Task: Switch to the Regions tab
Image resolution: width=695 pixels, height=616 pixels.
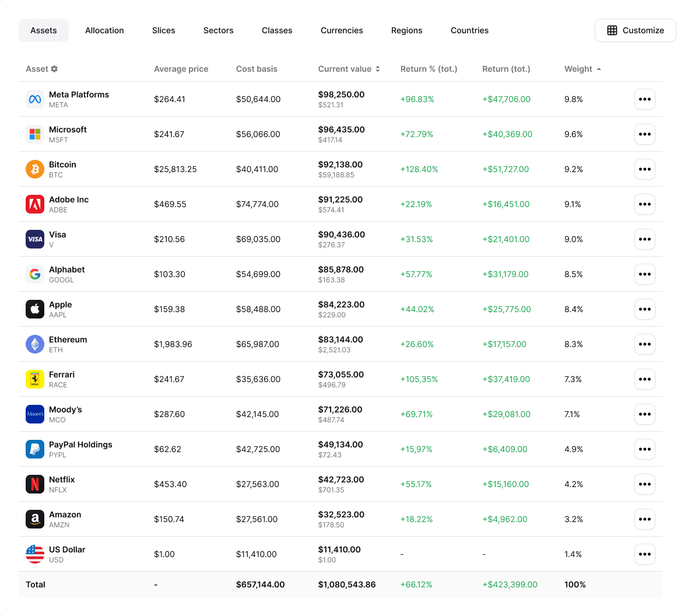Action: (407, 30)
